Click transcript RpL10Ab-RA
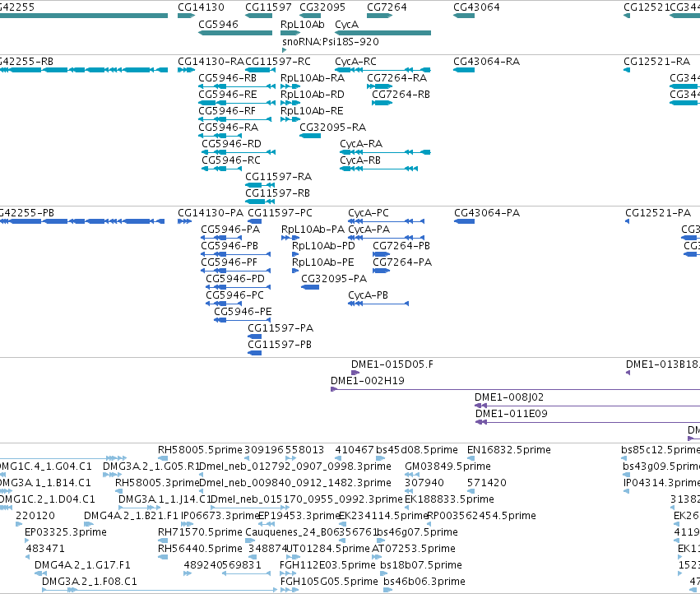 (x=313, y=77)
